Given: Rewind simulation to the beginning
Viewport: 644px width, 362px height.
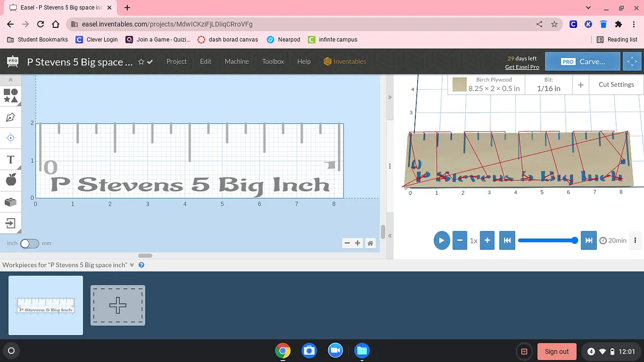Looking at the screenshot, I should point(507,240).
